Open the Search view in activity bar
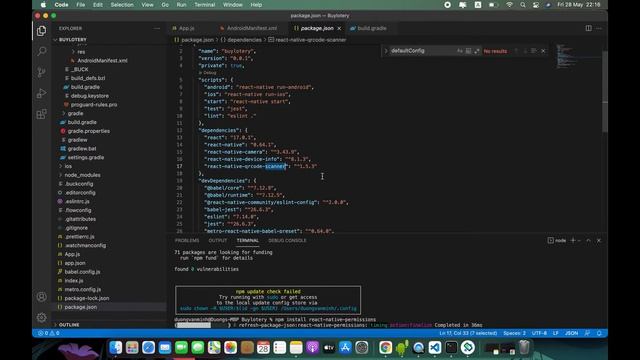 41,51
